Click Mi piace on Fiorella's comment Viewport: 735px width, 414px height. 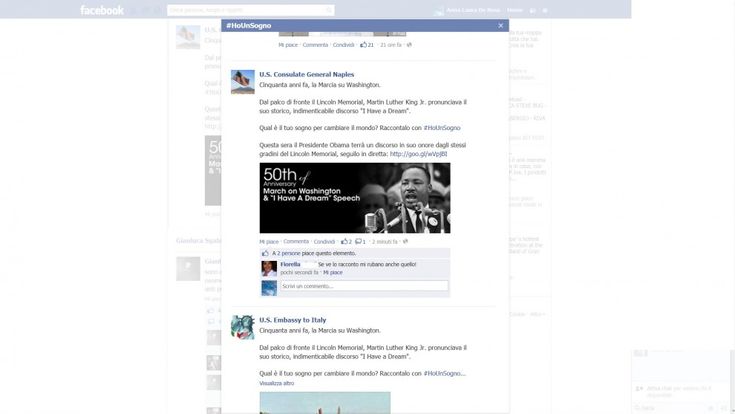pyautogui.click(x=333, y=272)
